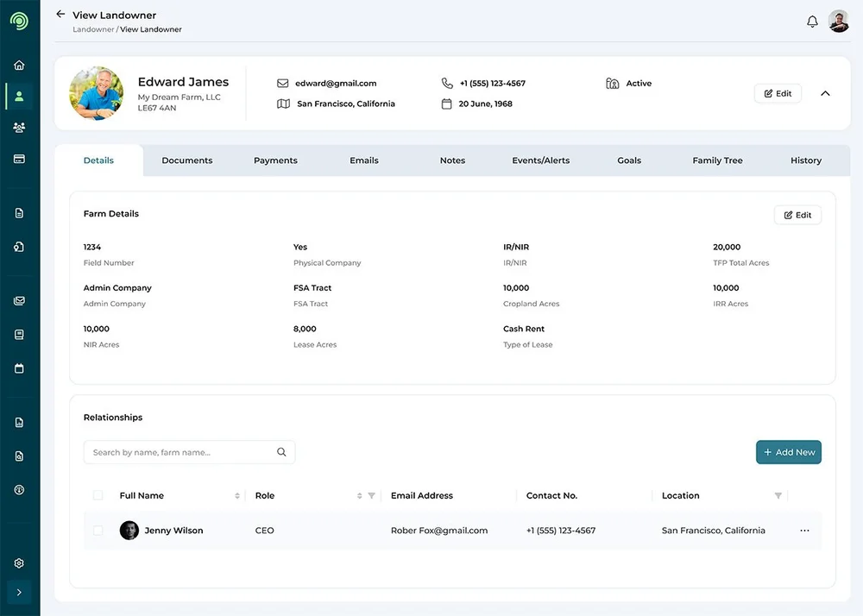Check Jenny Wilson's row checkbox
The image size is (863, 616).
(x=98, y=531)
